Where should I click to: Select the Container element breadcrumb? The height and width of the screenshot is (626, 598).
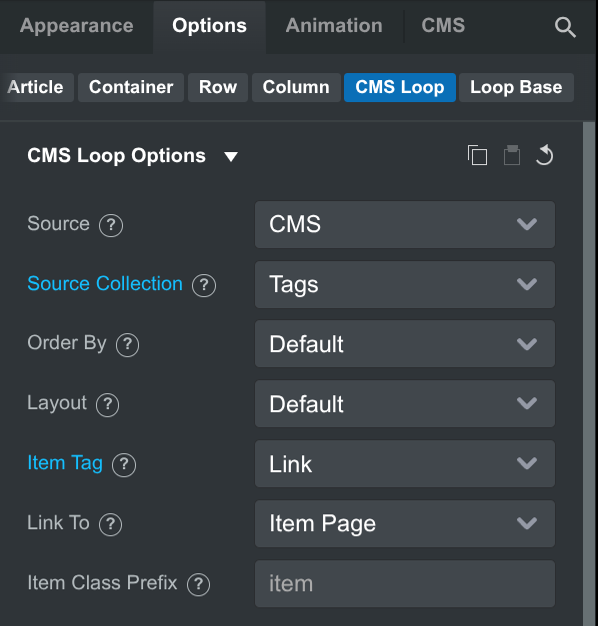click(131, 87)
